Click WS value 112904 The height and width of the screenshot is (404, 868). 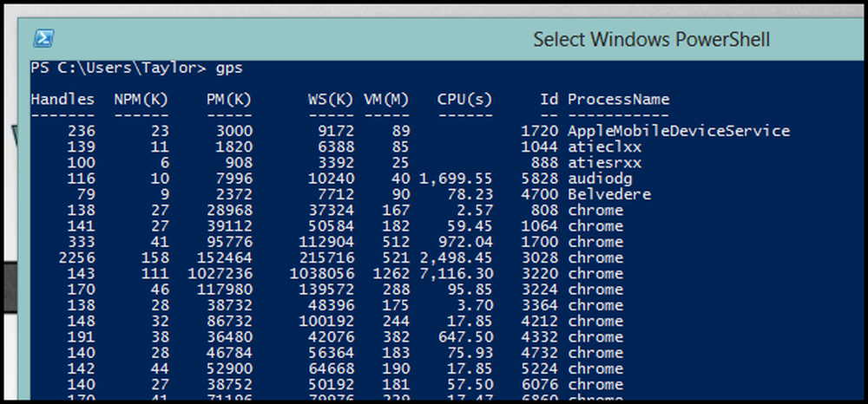(326, 242)
